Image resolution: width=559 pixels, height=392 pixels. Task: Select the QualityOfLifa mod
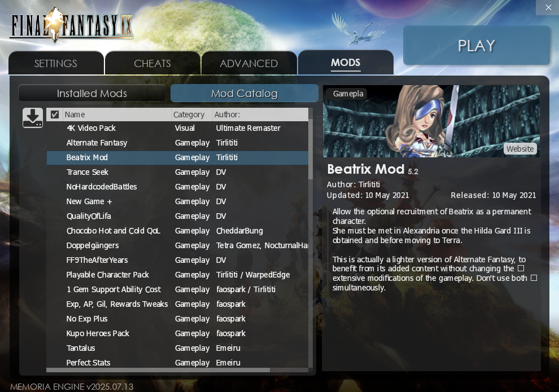tap(177, 216)
